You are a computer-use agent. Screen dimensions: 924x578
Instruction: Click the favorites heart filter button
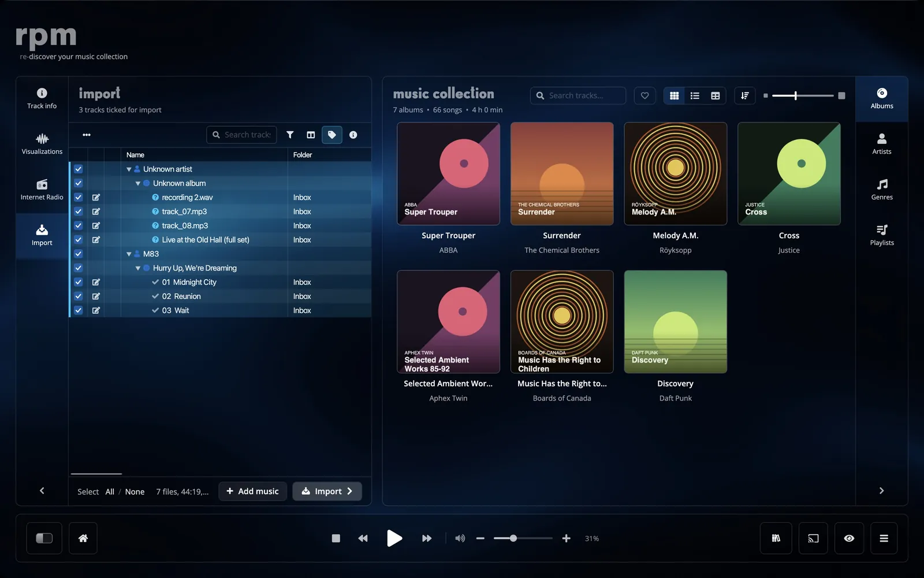[x=645, y=95]
